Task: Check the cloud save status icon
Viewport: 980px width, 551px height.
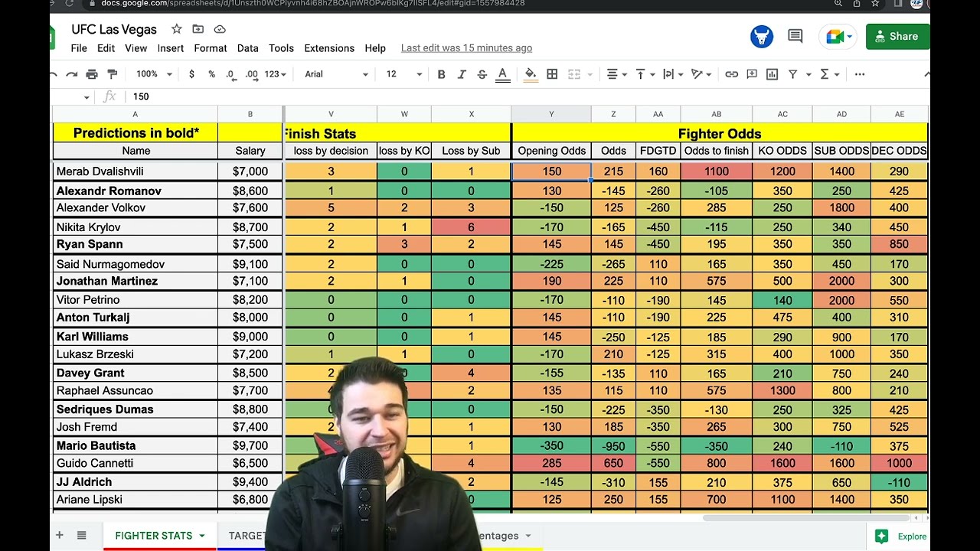Action: (x=220, y=29)
